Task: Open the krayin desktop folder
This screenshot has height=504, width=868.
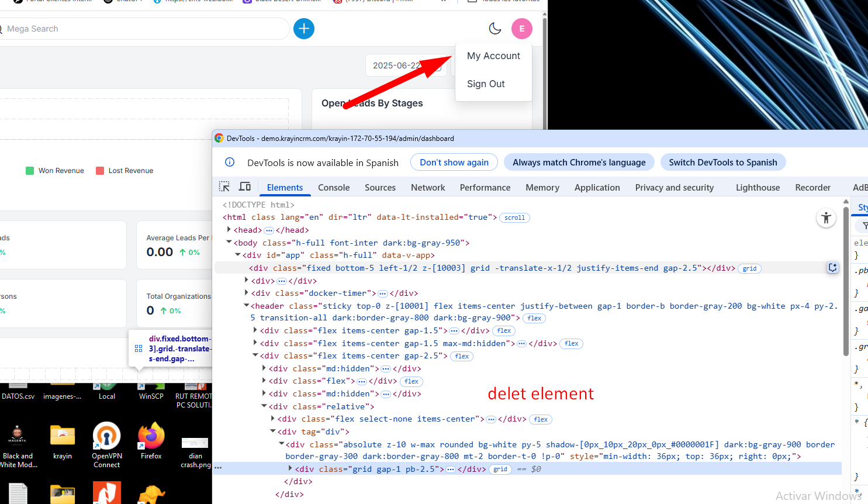Action: [63, 442]
